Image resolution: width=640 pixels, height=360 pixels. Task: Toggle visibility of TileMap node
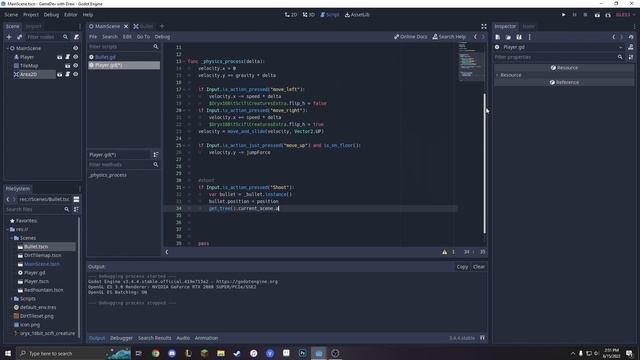[x=76, y=66]
